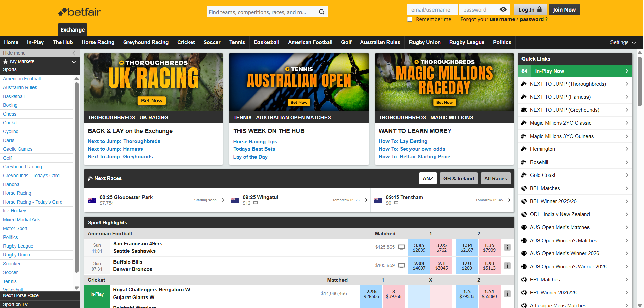Click Bet Now on UK Racing banner
The image size is (644, 308).
[x=152, y=101]
